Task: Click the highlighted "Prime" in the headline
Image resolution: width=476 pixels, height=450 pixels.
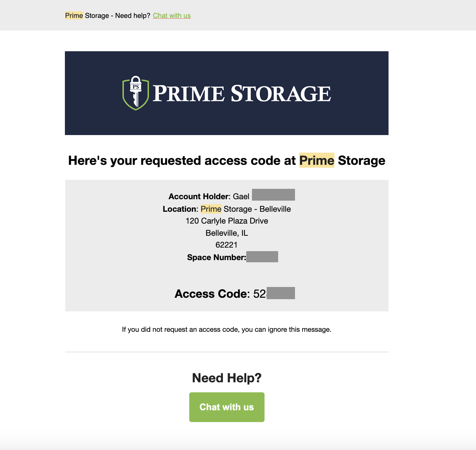Action: (316, 161)
